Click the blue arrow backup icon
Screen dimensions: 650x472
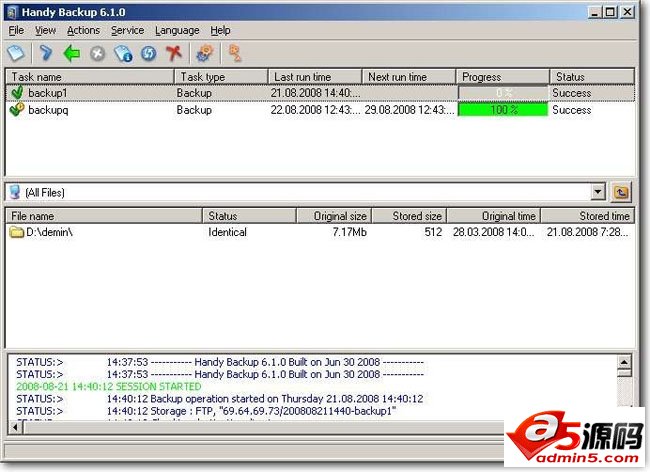[x=45, y=53]
